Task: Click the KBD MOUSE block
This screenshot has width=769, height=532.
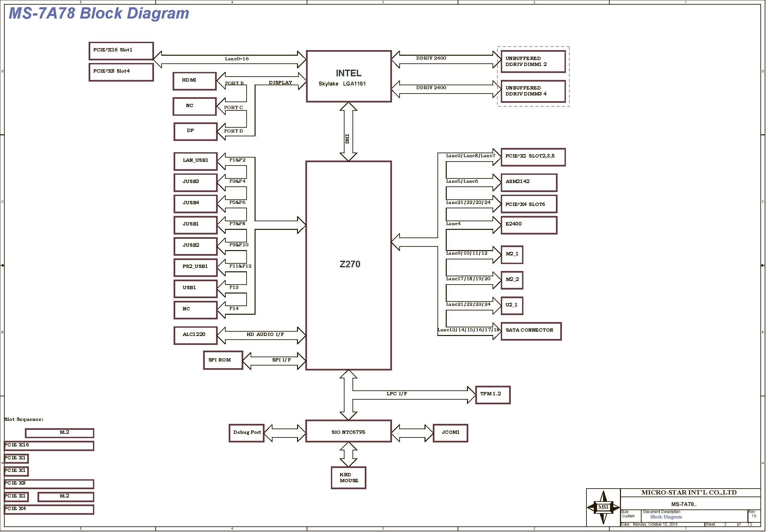Action: pyautogui.click(x=348, y=478)
